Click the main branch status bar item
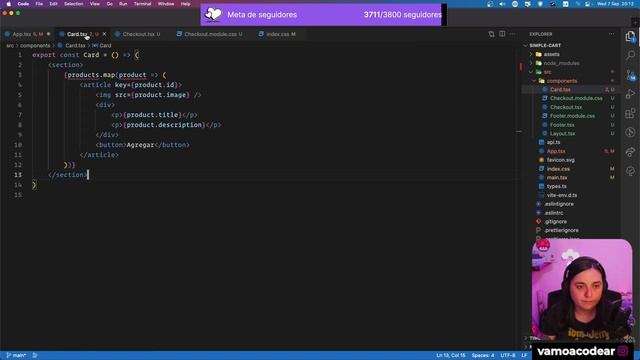 click(16, 356)
